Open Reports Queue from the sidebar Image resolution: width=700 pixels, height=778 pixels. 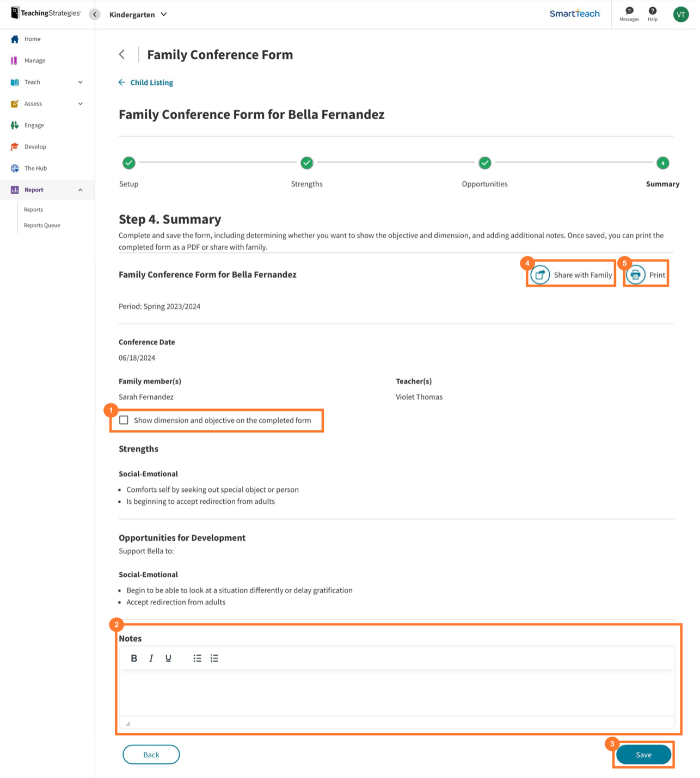click(x=41, y=225)
